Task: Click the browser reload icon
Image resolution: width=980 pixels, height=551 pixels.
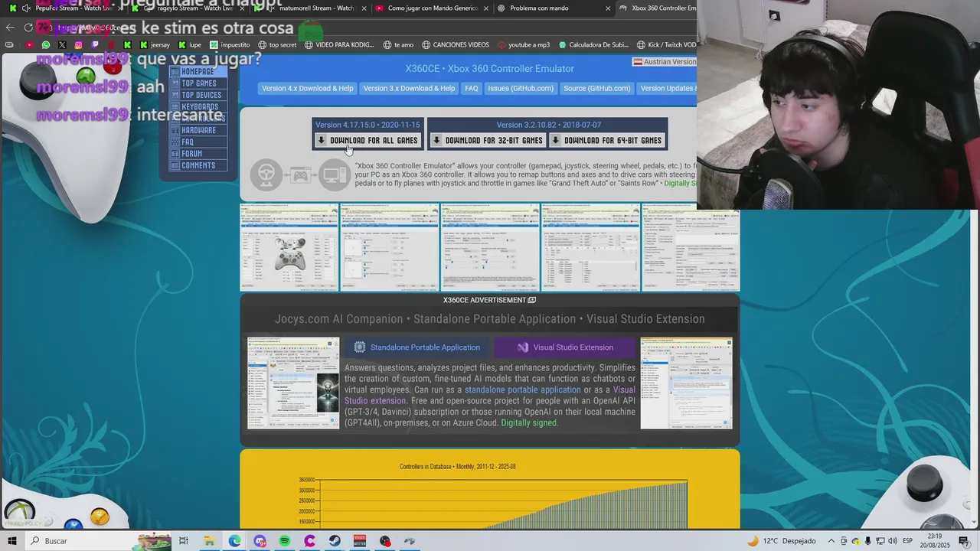Action: tap(28, 28)
